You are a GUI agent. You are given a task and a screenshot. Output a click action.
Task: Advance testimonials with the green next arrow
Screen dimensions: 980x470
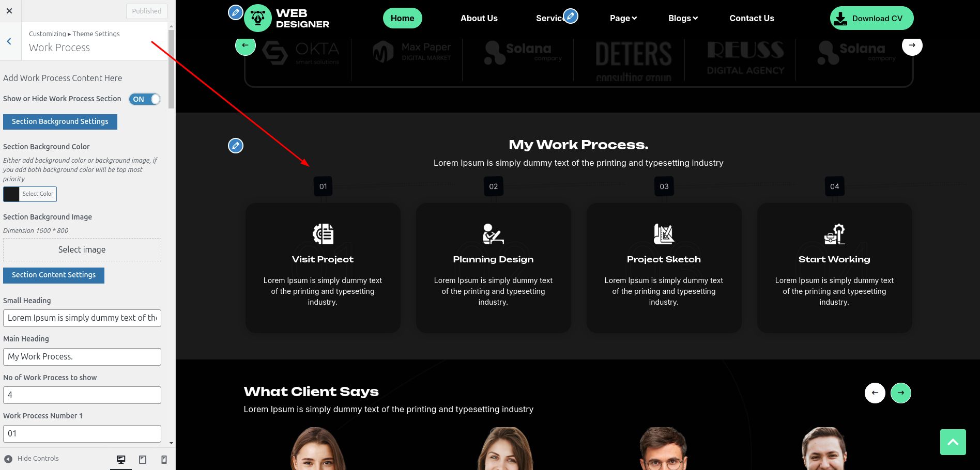(x=901, y=393)
